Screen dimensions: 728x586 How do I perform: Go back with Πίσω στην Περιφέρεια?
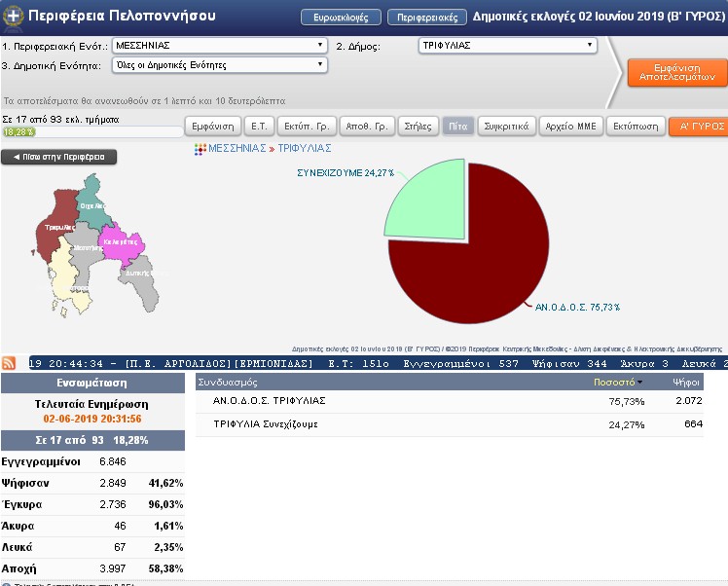pos(58,157)
